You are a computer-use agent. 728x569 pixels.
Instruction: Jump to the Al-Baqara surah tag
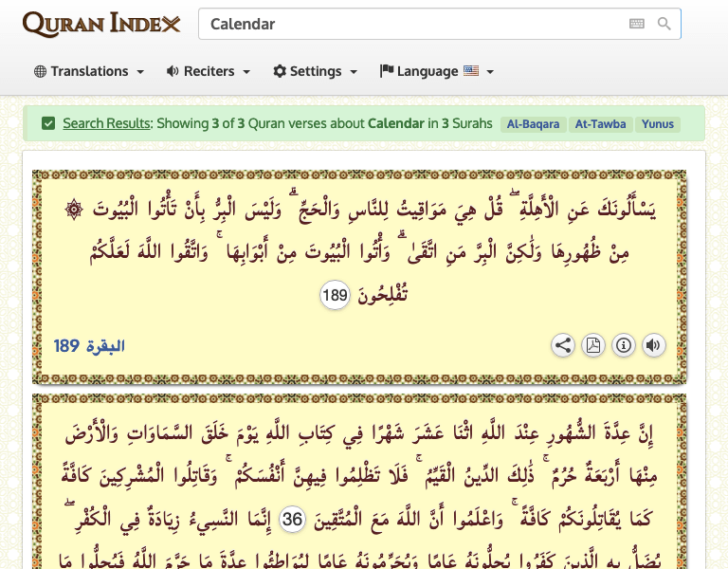point(533,124)
